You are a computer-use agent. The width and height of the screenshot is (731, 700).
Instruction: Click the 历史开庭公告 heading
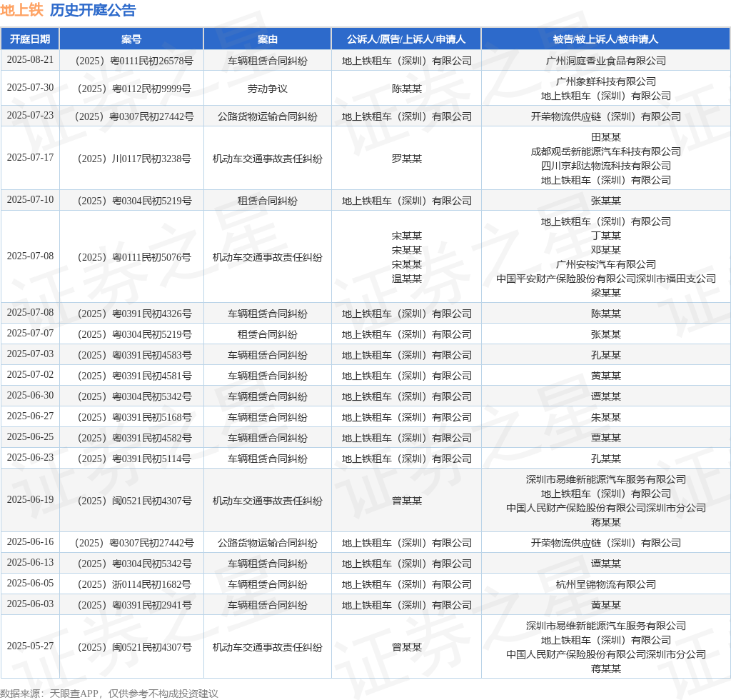(93, 10)
